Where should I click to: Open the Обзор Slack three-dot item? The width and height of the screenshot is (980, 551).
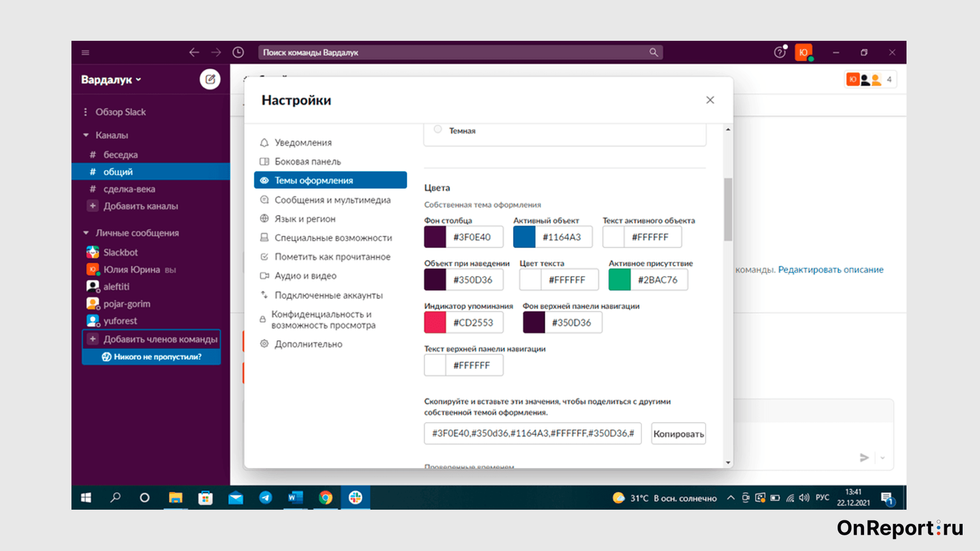(x=85, y=112)
